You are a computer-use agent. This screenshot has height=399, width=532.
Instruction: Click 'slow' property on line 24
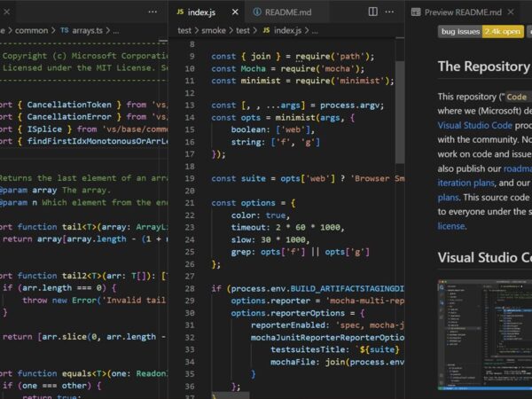click(241, 239)
